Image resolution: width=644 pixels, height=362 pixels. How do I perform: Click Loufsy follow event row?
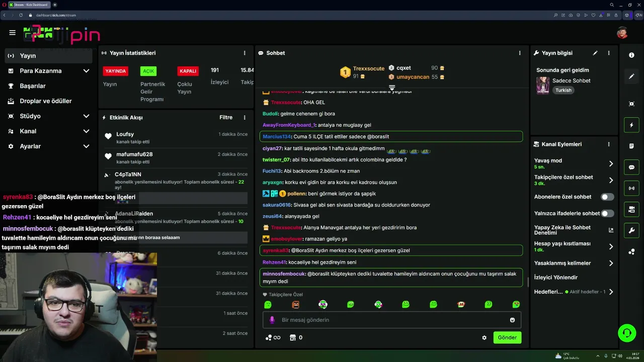coord(176,138)
